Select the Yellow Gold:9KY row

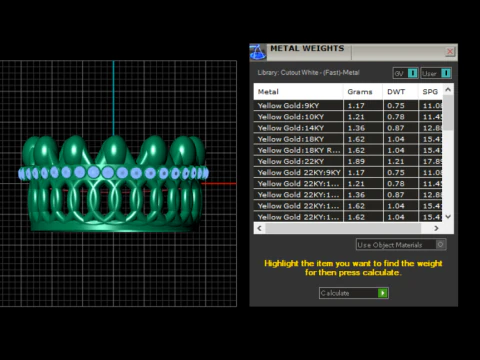[x=348, y=106]
